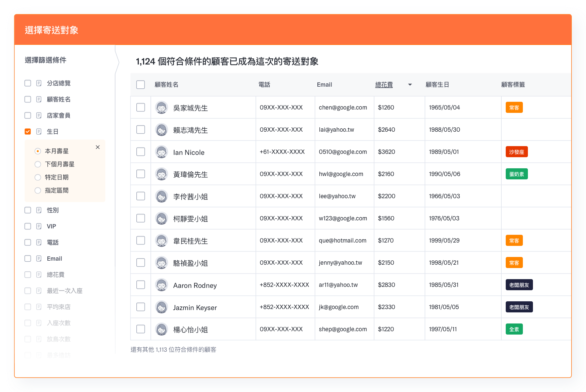Click the avatar icon for Aaron Rodney
This screenshot has height=392, width=586.
coord(162,285)
